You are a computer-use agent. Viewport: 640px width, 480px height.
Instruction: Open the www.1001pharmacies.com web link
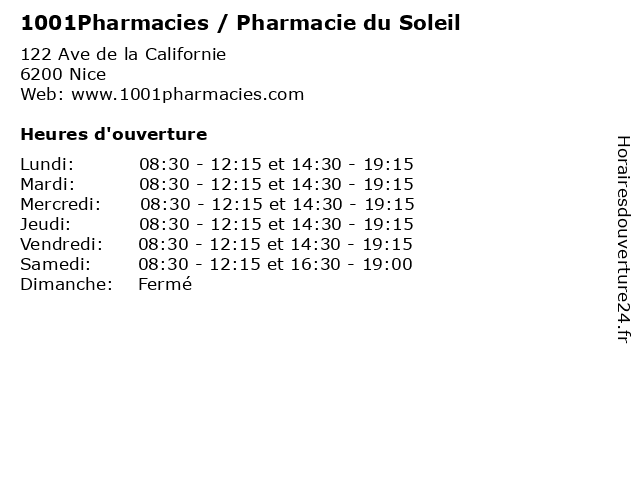pos(183,94)
